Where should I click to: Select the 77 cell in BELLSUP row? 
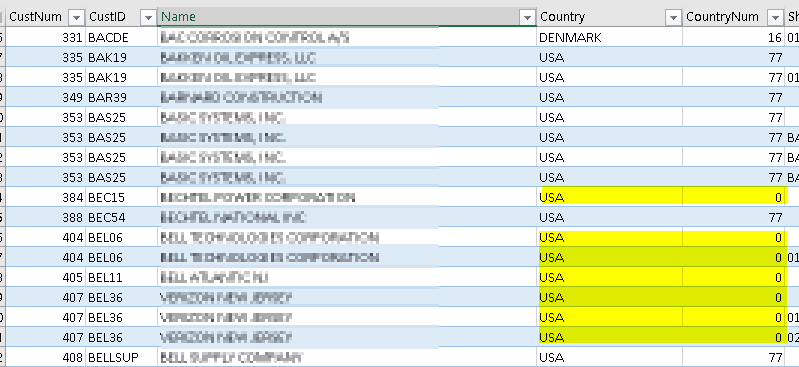pyautogui.click(x=734, y=357)
